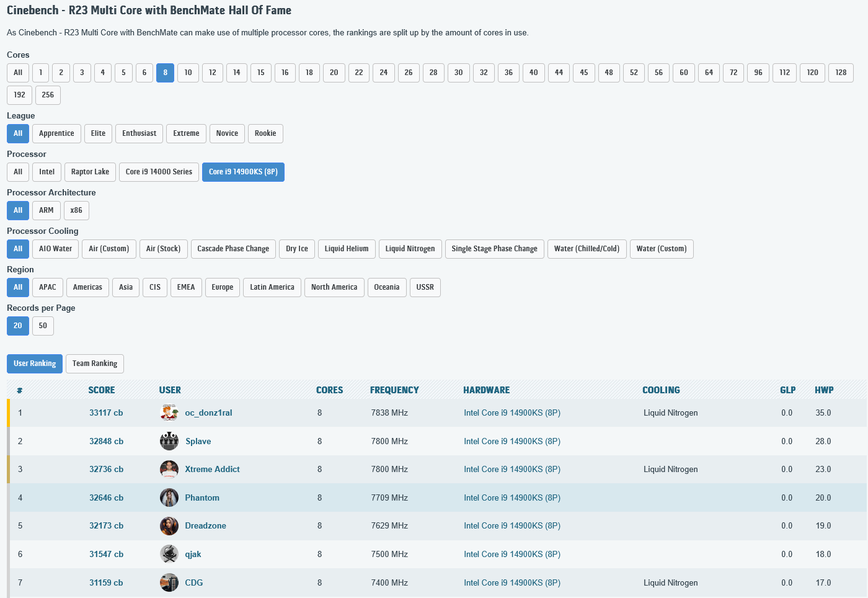This screenshot has height=598, width=868.
Task: Click Xtreme Addict's avatar
Action: (169, 469)
